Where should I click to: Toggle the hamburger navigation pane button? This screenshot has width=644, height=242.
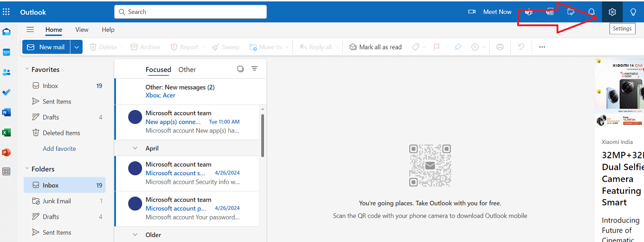click(x=30, y=29)
